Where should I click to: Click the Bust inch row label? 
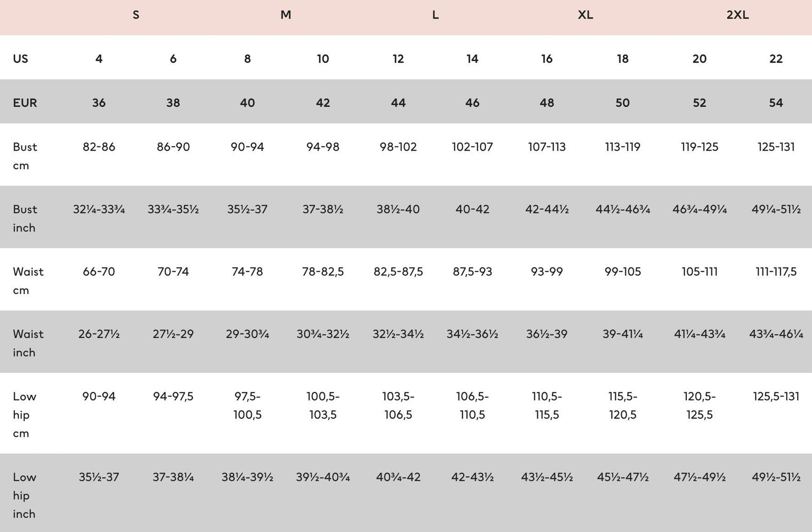click(25, 218)
